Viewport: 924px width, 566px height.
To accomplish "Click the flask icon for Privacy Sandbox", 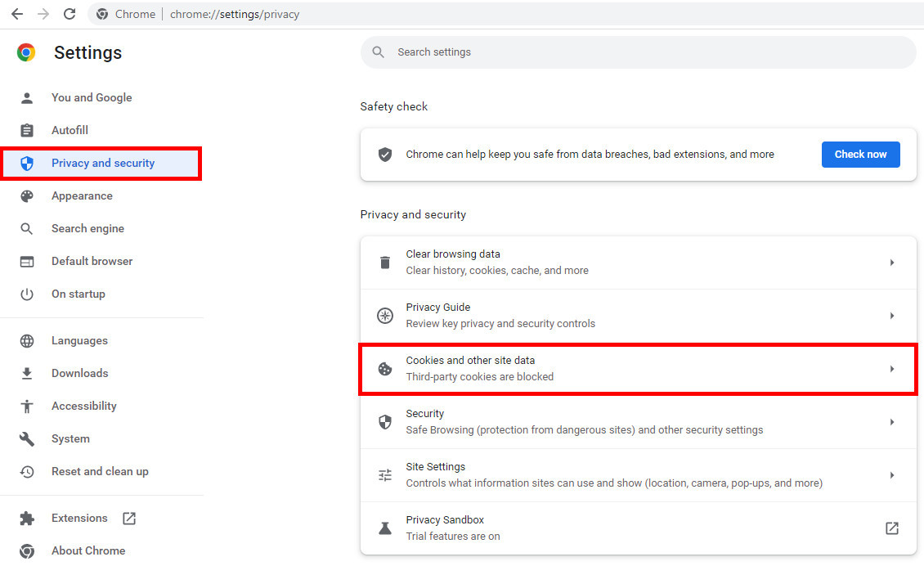I will coord(385,528).
